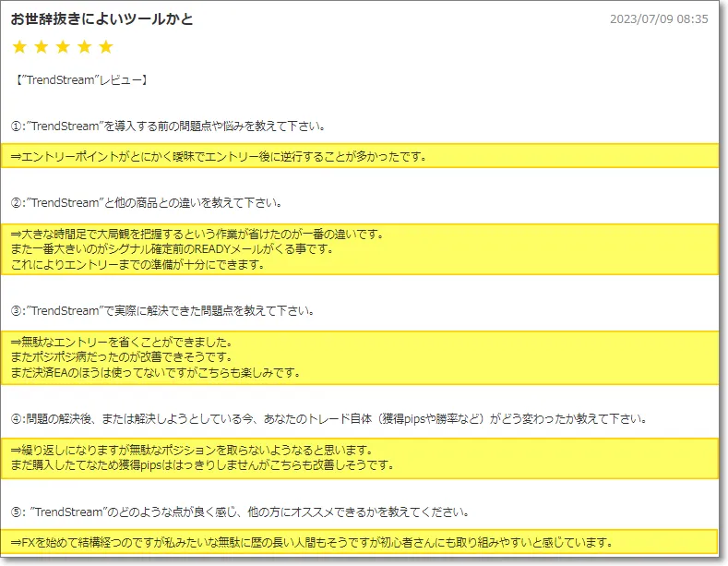Click the line まだ購入したてなため獲得pipsは
This screenshot has width=728, height=566.
[202, 464]
